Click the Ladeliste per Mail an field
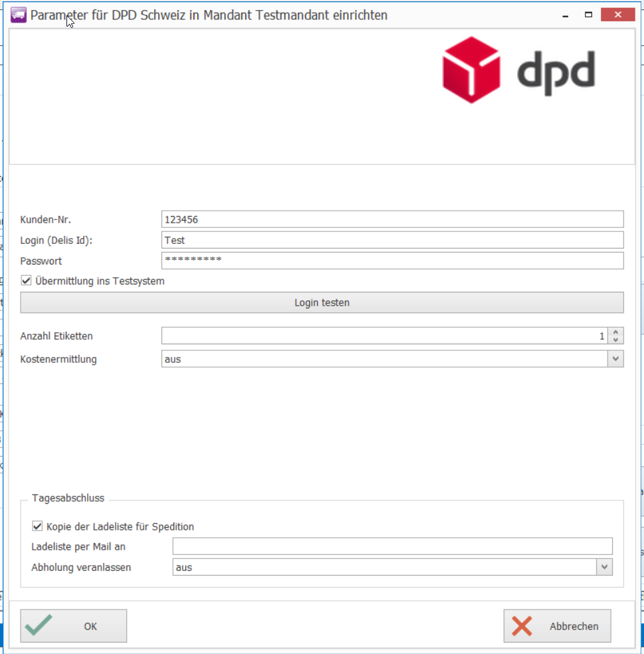The width and height of the screenshot is (644, 654). click(392, 546)
